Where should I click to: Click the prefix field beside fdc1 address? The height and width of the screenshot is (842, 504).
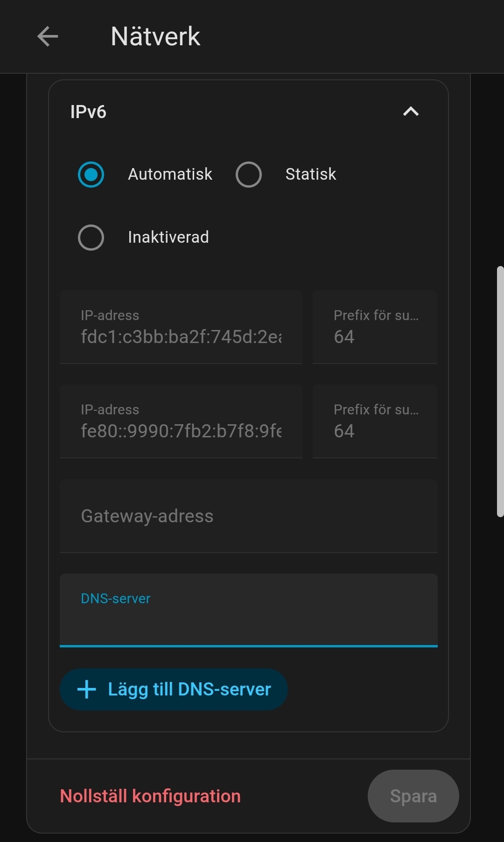click(x=375, y=328)
